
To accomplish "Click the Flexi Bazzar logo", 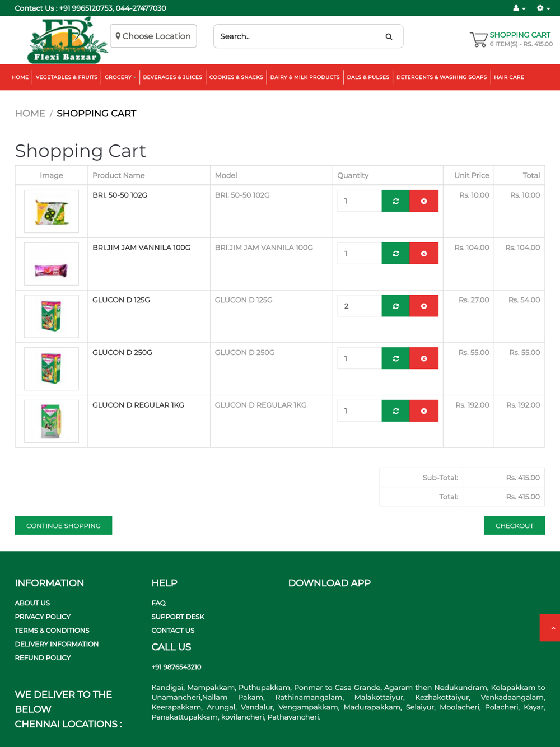I will click(67, 40).
